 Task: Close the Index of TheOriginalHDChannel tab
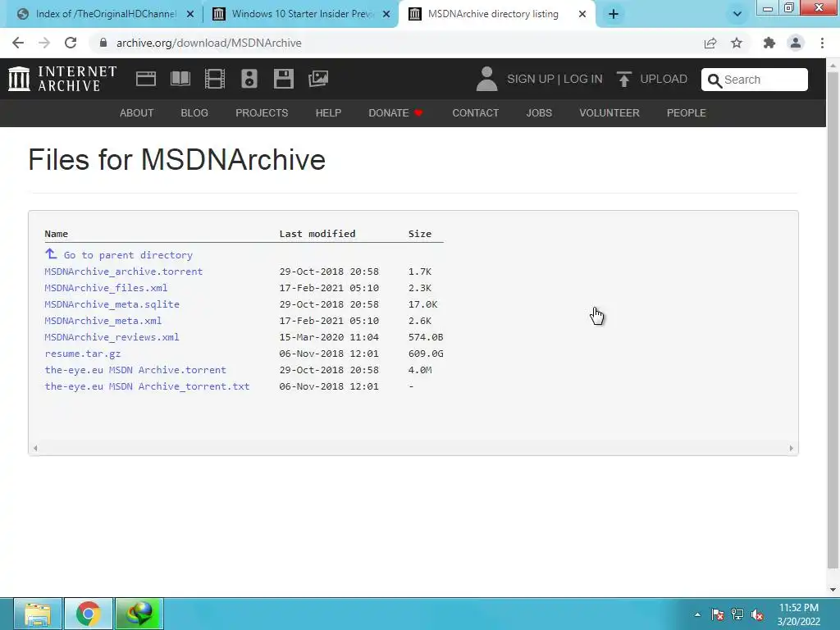(x=190, y=14)
